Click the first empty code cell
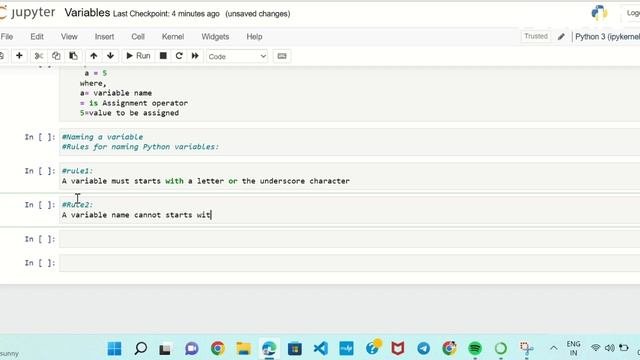The height and width of the screenshot is (360, 640). pyautogui.click(x=349, y=239)
